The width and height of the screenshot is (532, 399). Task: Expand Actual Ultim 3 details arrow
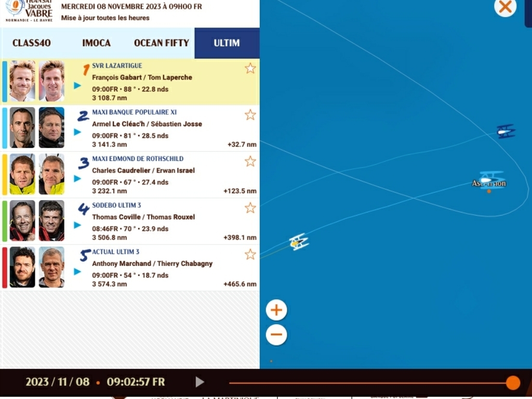click(77, 271)
